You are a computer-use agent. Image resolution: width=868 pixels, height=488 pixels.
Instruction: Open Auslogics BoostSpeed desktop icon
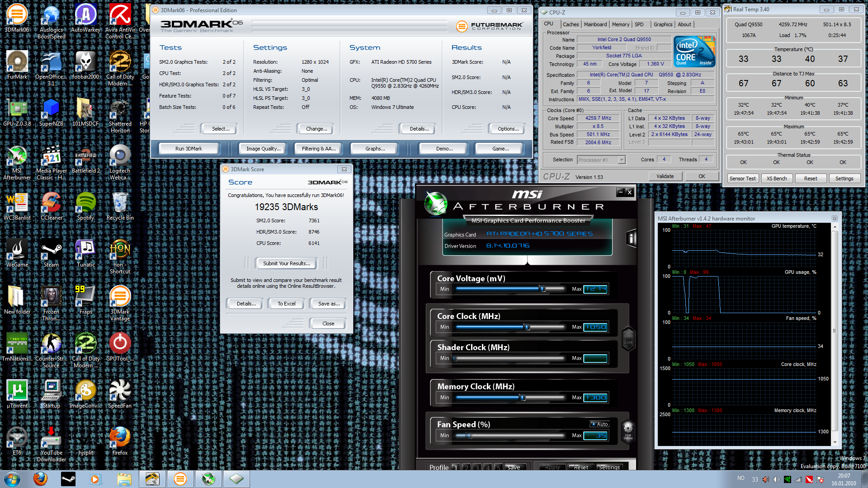click(51, 21)
